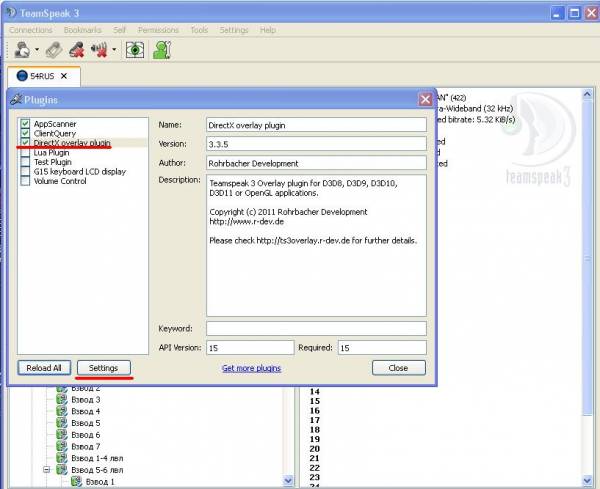Image resolution: width=600 pixels, height=489 pixels.
Task: Select channel Взвод 3 in tree
Action: 86,399
